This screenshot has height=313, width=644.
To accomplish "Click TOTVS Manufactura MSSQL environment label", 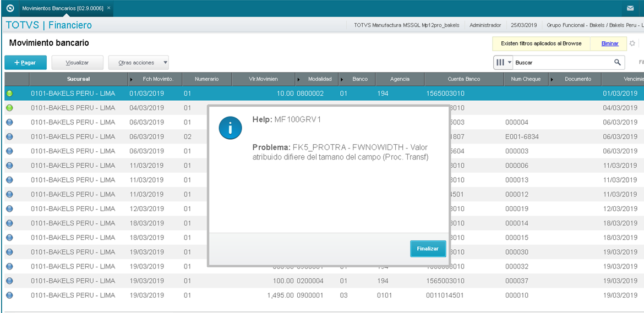I will pyautogui.click(x=406, y=25).
